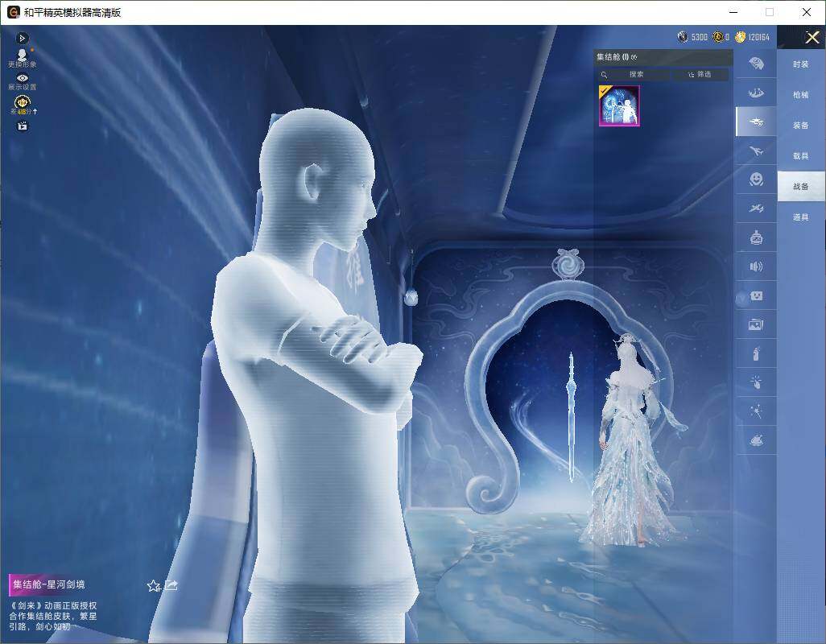826x644 pixels.
Task: Click the gold badge currency icon
Action: pos(717,37)
